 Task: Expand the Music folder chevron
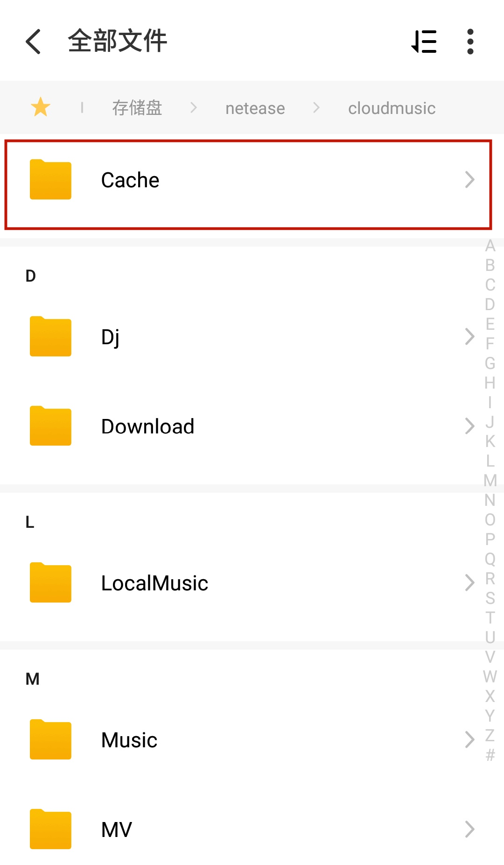[469, 740]
